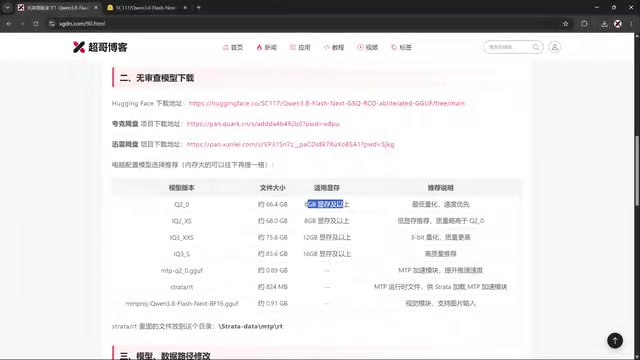Close the first browser tab

[x=96, y=7]
